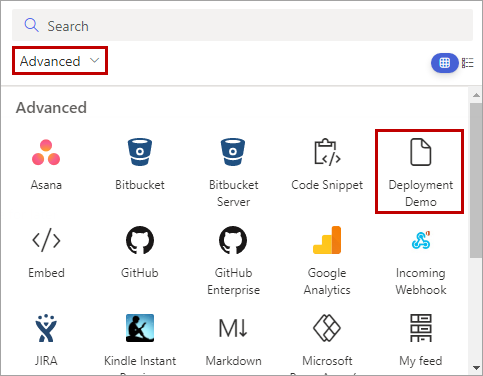Select the GitHub web part

click(x=140, y=253)
